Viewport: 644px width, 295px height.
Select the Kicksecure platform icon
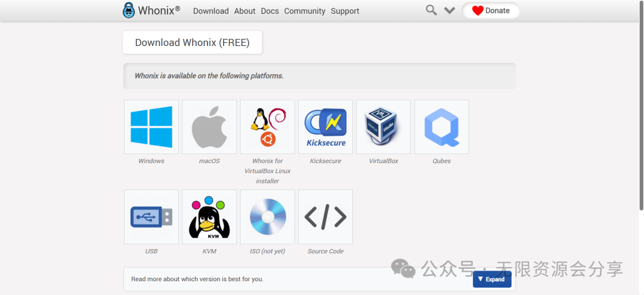click(x=326, y=127)
